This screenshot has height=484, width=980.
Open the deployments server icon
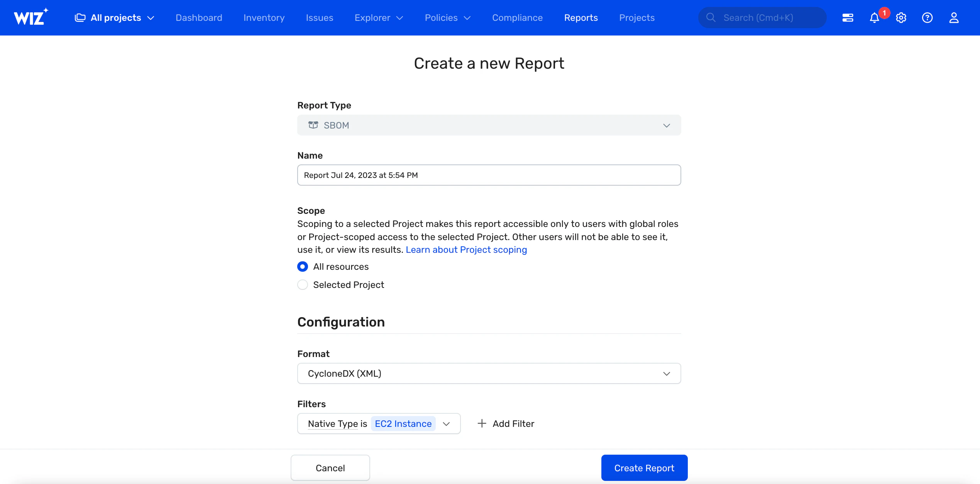(848, 18)
